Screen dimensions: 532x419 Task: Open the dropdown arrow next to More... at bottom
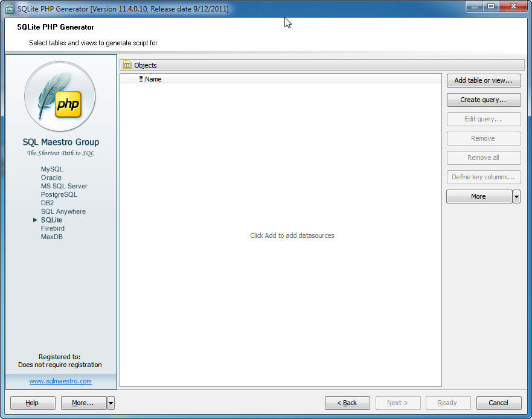[109, 403]
